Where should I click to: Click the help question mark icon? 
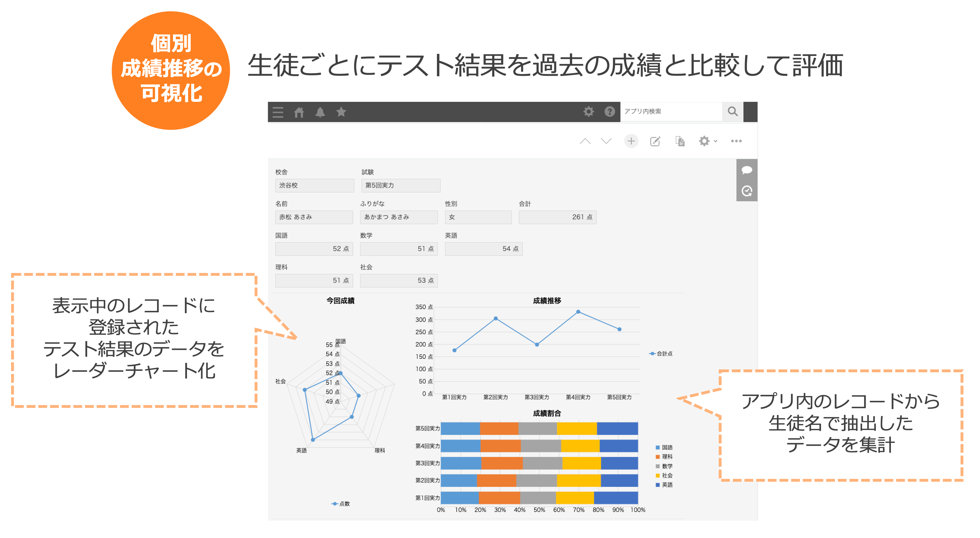(x=609, y=111)
